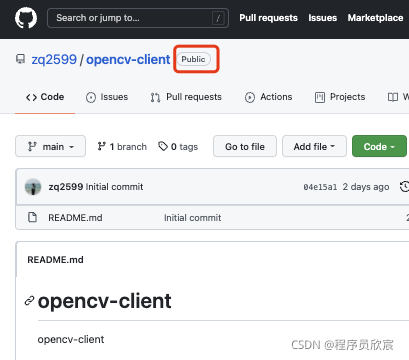409x360 pixels.
Task: Click the zq2599 avatar in commit row
Action: 33,187
